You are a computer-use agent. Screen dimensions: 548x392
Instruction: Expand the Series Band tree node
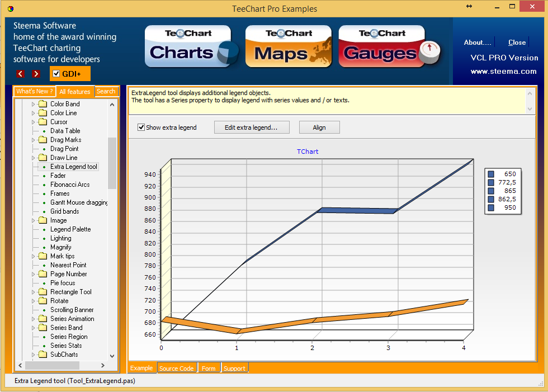tap(33, 328)
